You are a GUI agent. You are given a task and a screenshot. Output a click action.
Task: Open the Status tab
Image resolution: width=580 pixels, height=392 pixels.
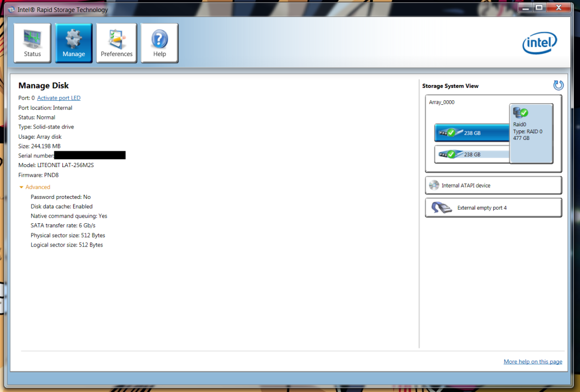32,43
